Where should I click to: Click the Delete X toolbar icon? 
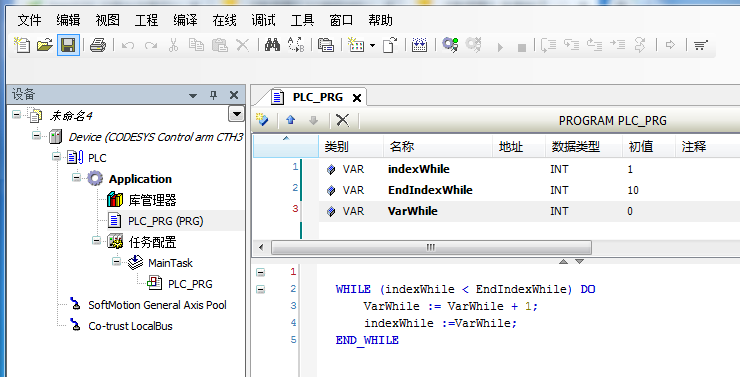[243, 45]
